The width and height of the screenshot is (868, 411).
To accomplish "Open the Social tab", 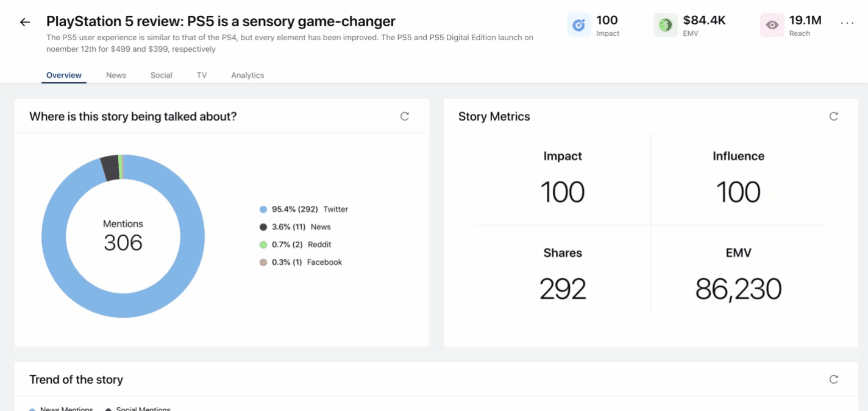I will 162,76.
